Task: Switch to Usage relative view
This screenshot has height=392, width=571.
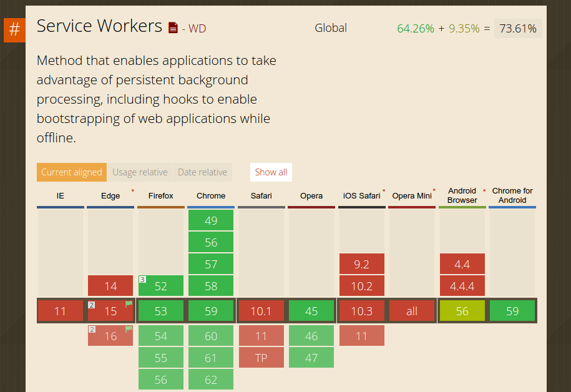Action: coord(140,172)
